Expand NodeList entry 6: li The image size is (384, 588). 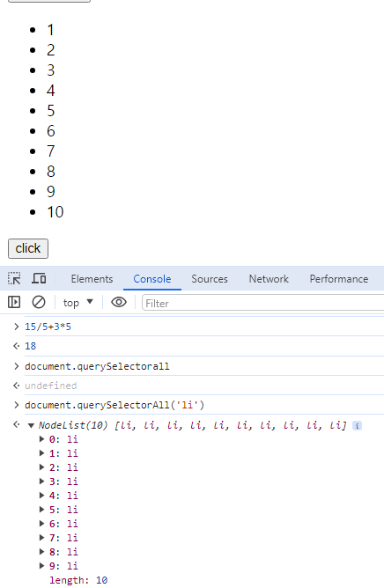41,524
